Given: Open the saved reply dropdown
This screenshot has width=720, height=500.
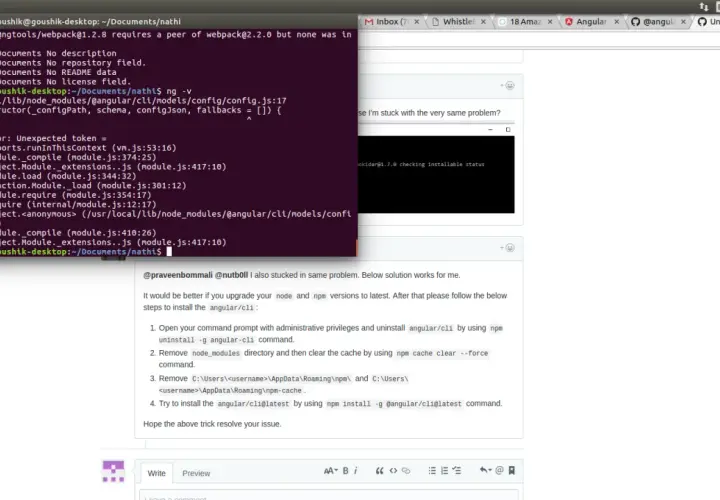Looking at the screenshot, I should pos(485,470).
